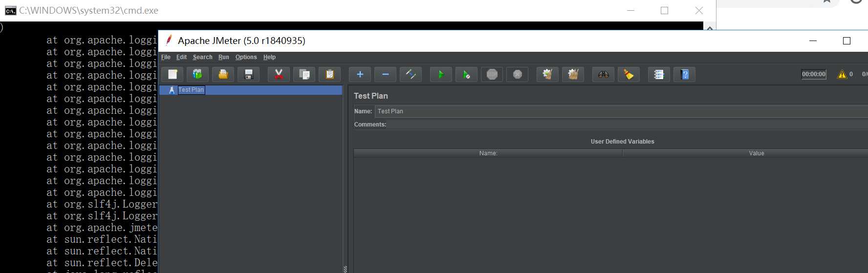Click the warning triangle error counter

click(842, 74)
